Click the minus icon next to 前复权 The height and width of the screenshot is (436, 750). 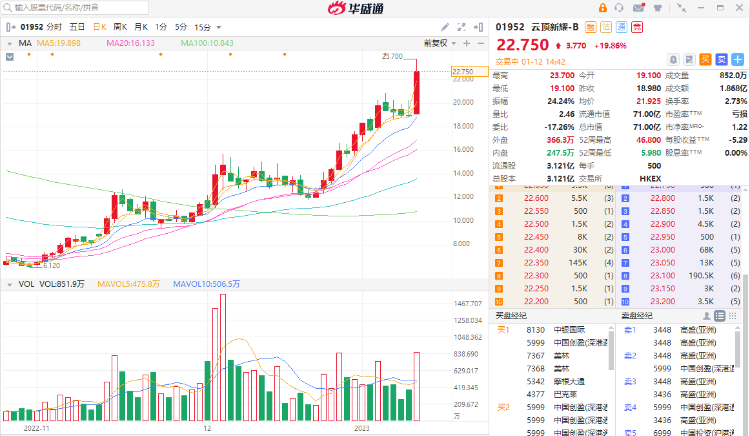point(481,44)
